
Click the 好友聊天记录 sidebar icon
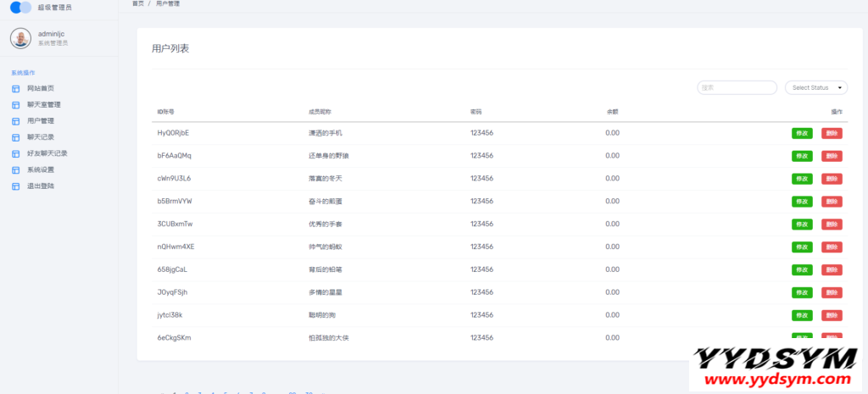pos(15,153)
